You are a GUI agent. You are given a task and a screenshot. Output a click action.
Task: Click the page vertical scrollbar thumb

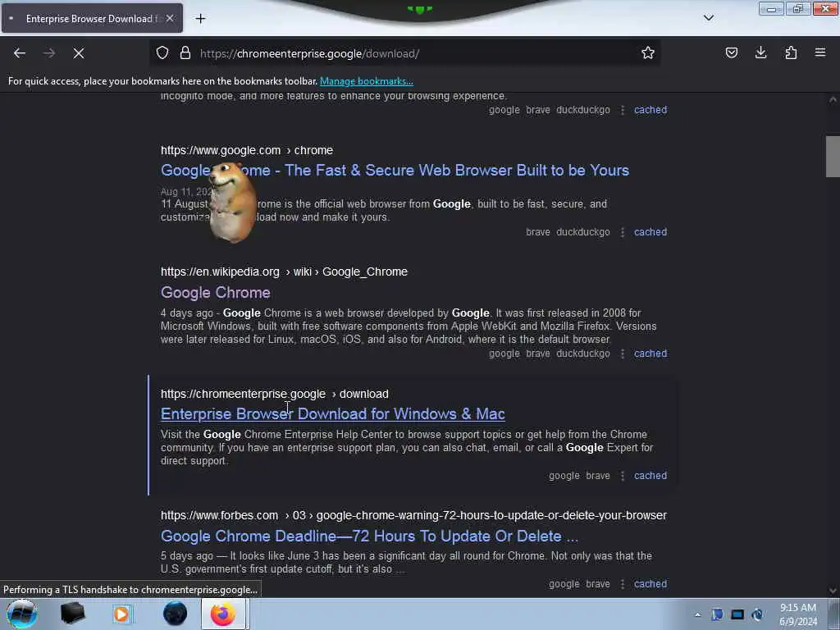click(833, 157)
